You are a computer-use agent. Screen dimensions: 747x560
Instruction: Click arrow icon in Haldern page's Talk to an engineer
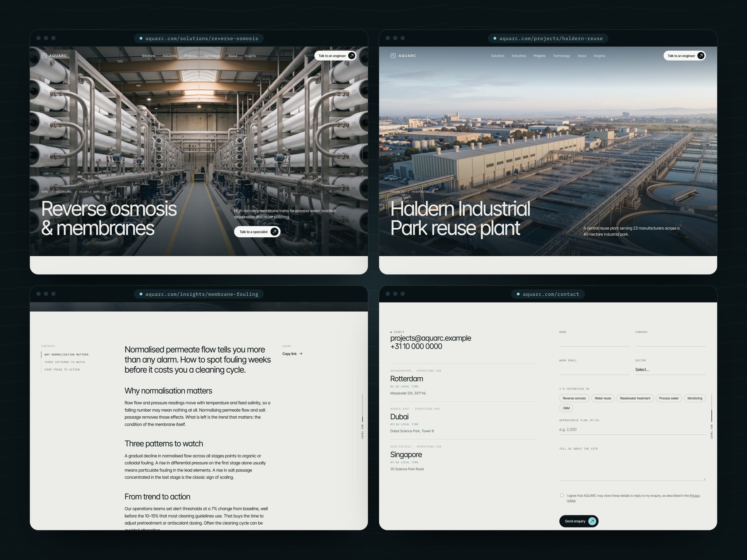point(701,56)
